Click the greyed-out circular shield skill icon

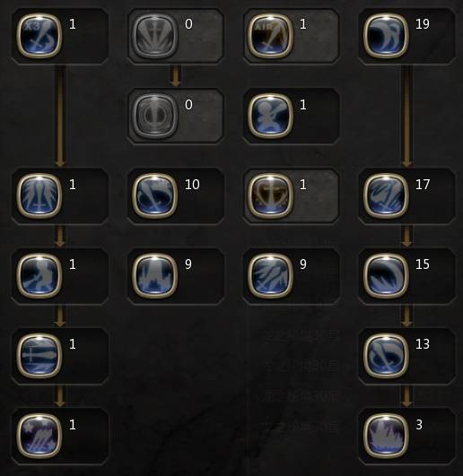pos(155,116)
